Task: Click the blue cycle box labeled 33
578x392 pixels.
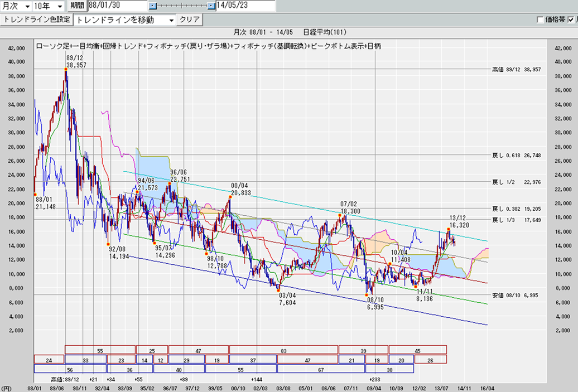Action: coord(85,360)
